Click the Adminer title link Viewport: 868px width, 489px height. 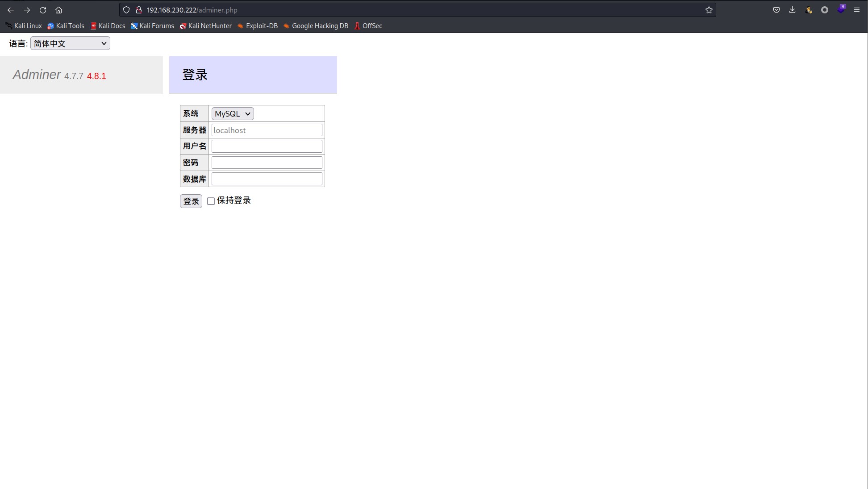click(37, 75)
